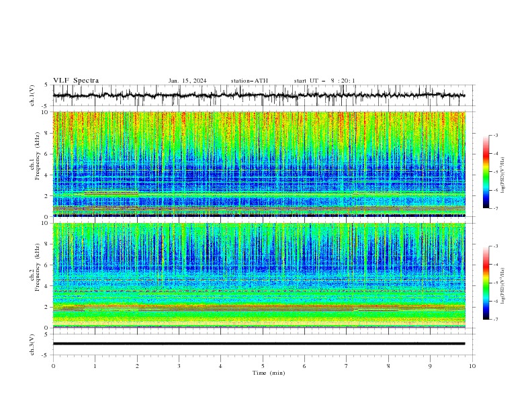Click the "start UT = 8 :20: 1" text
The width and height of the screenshot is (532, 411).
coord(324,81)
